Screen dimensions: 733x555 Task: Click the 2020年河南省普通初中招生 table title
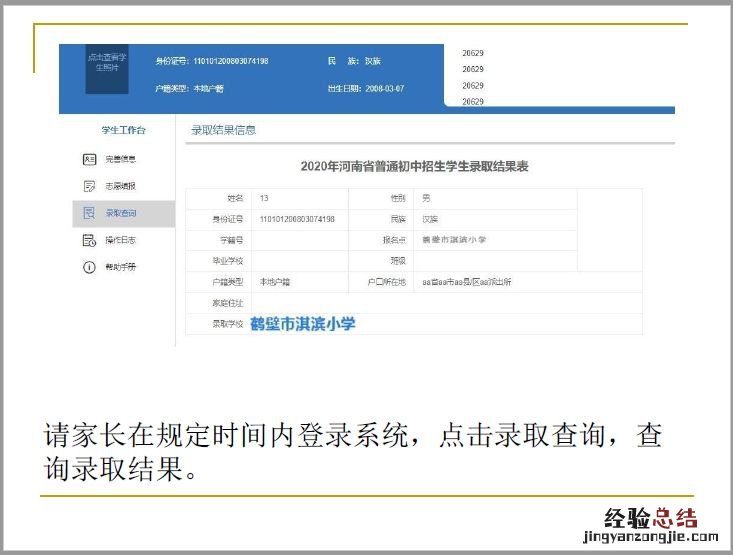(414, 166)
